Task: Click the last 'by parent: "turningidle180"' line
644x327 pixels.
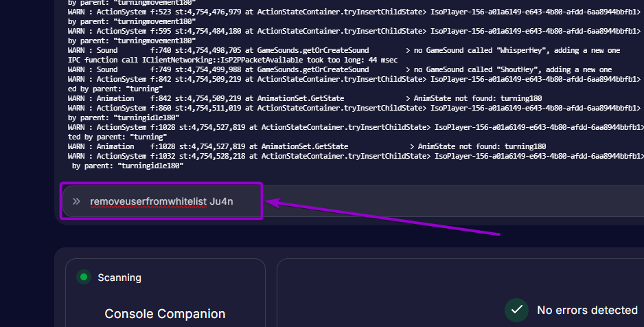Action: pos(127,166)
